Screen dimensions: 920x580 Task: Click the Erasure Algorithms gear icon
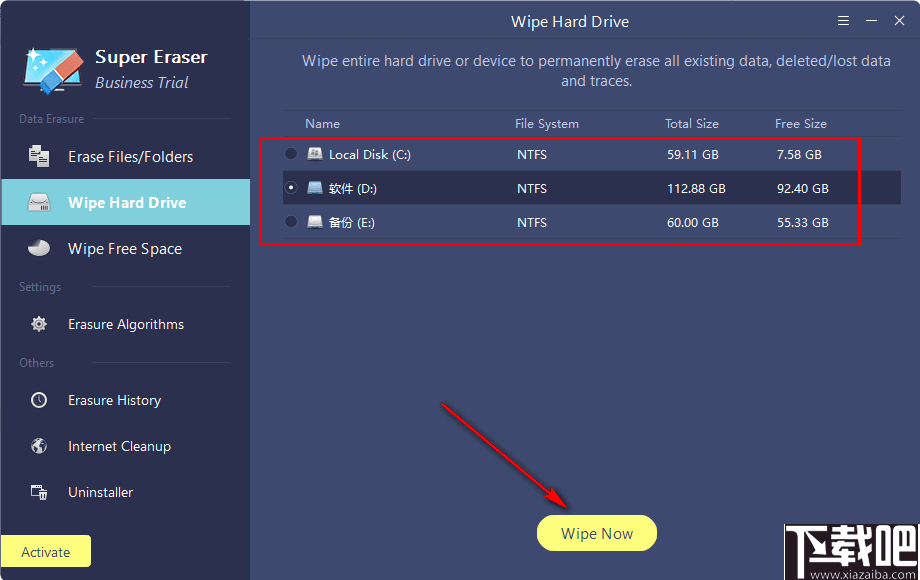[39, 324]
